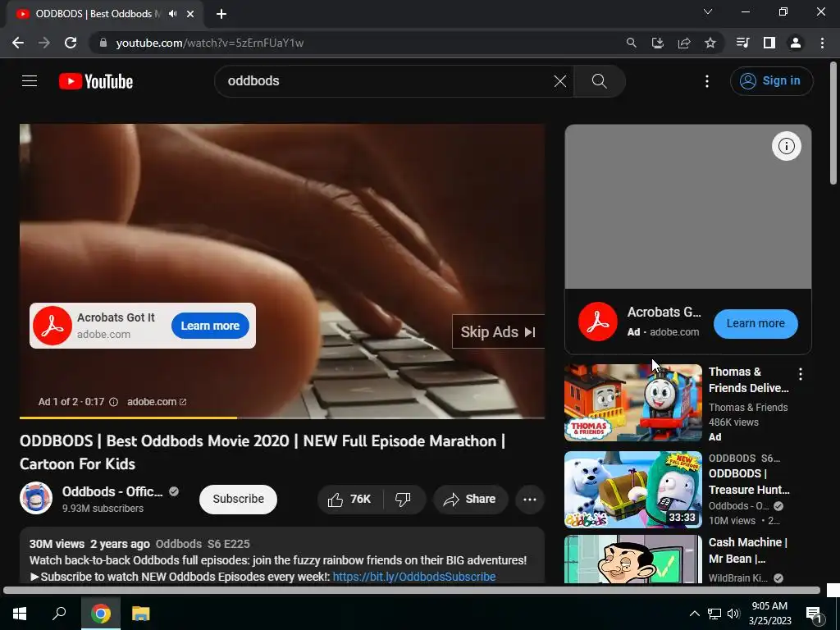Viewport: 840px width, 630px height.
Task: Show hidden system tray icons
Action: 694,614
